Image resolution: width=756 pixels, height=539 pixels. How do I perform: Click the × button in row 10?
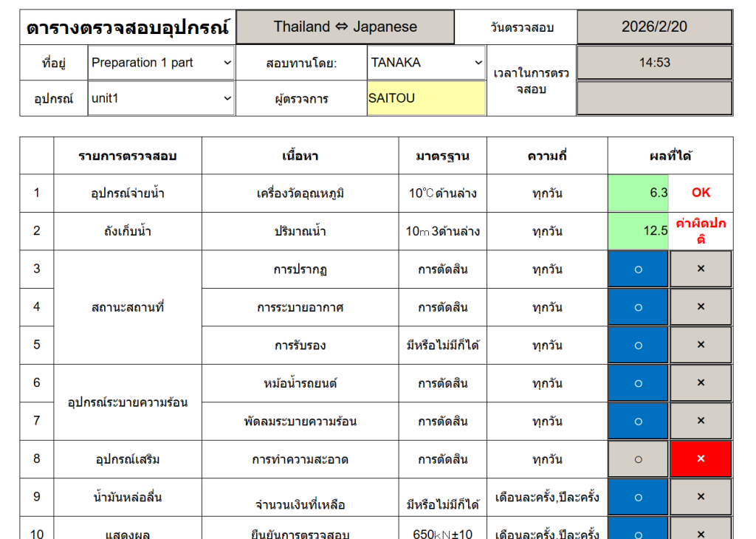coord(701,531)
